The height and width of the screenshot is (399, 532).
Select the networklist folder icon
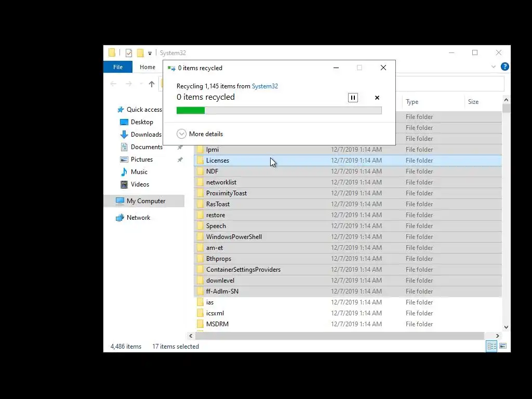[x=200, y=182]
